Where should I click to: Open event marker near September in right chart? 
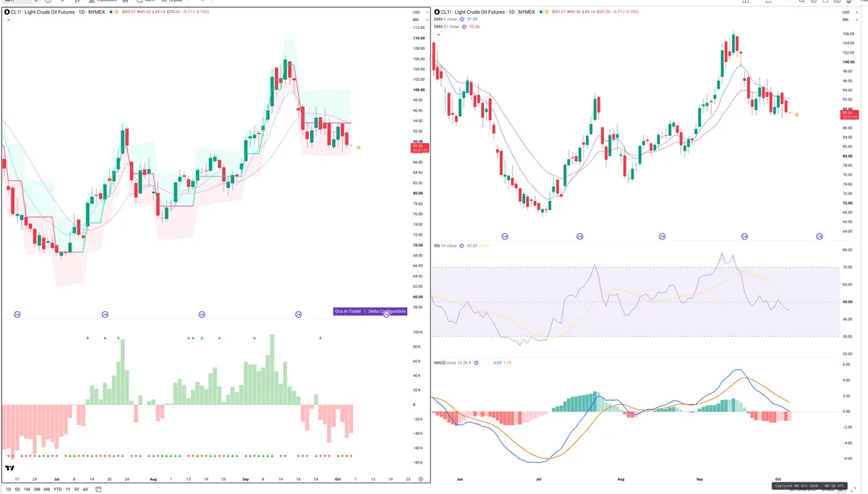click(744, 236)
